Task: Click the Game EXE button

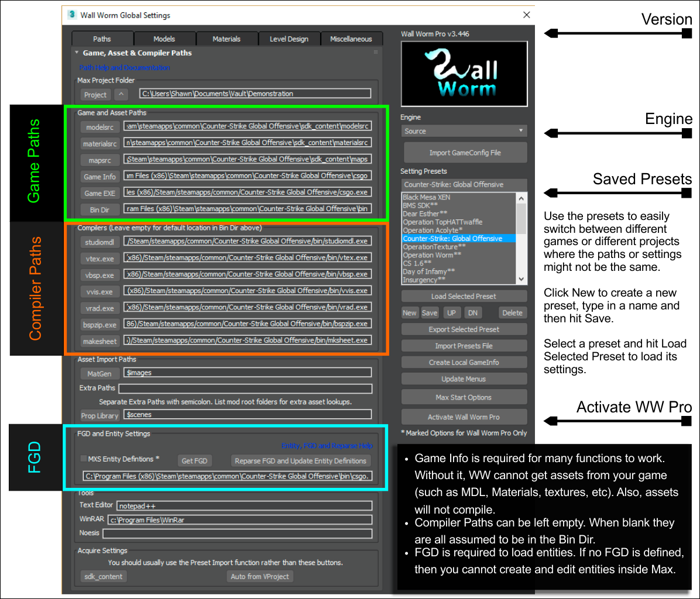Action: pos(99,193)
